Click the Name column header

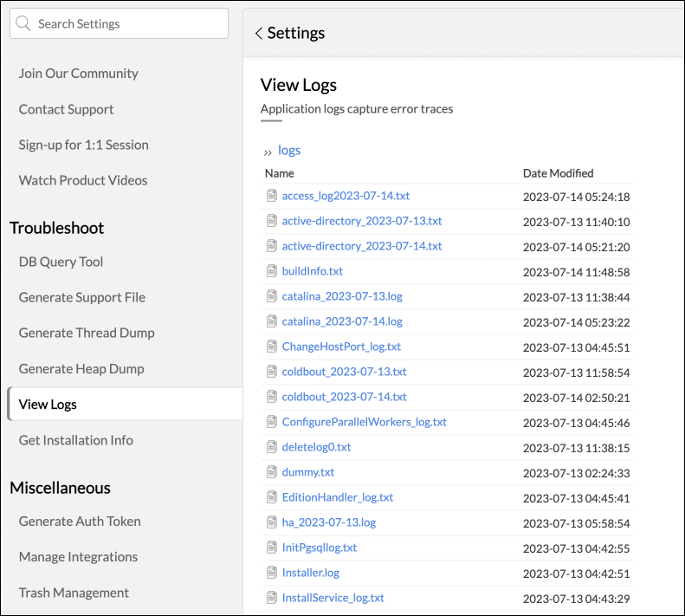point(280,173)
